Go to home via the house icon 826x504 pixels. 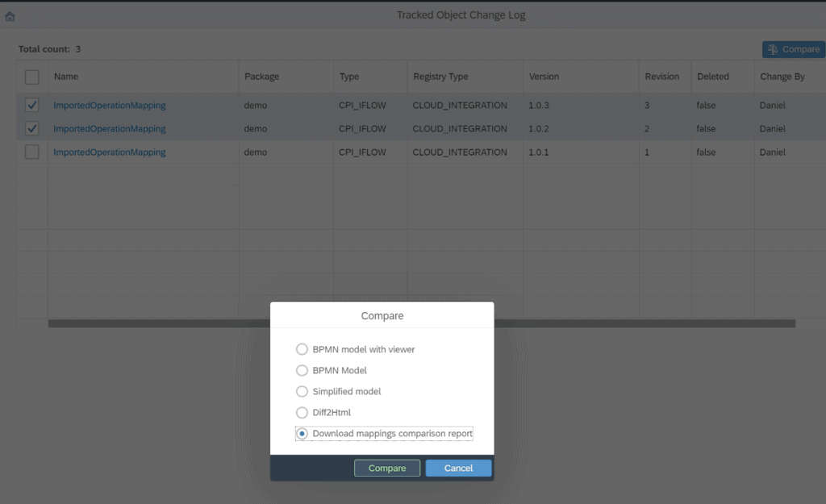[10, 16]
